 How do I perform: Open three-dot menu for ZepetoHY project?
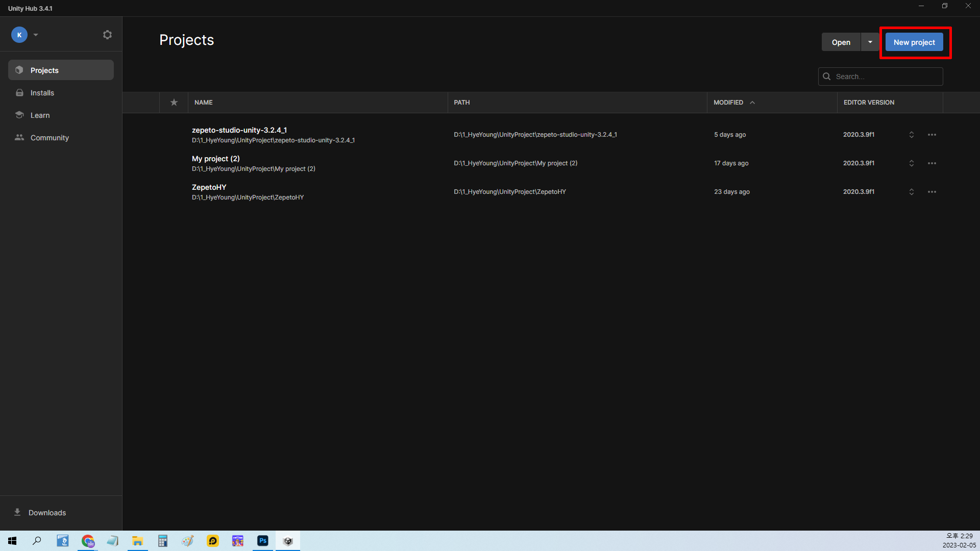(932, 192)
